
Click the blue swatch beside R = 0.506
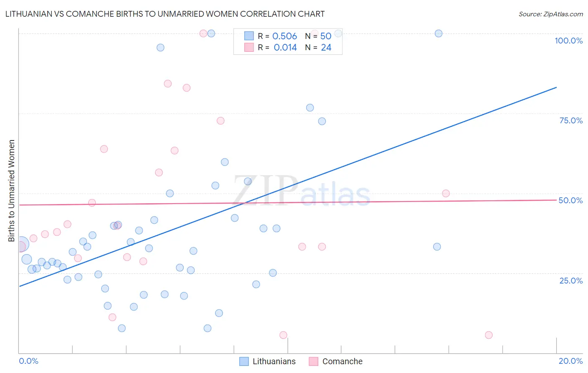tap(249, 36)
